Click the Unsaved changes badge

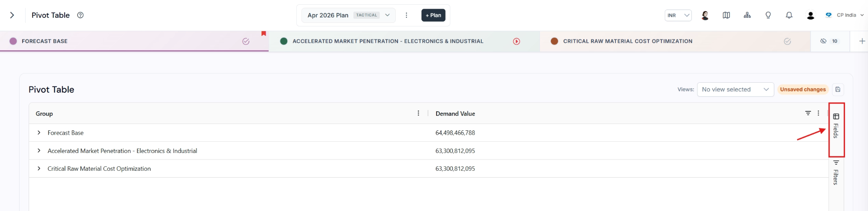point(803,90)
